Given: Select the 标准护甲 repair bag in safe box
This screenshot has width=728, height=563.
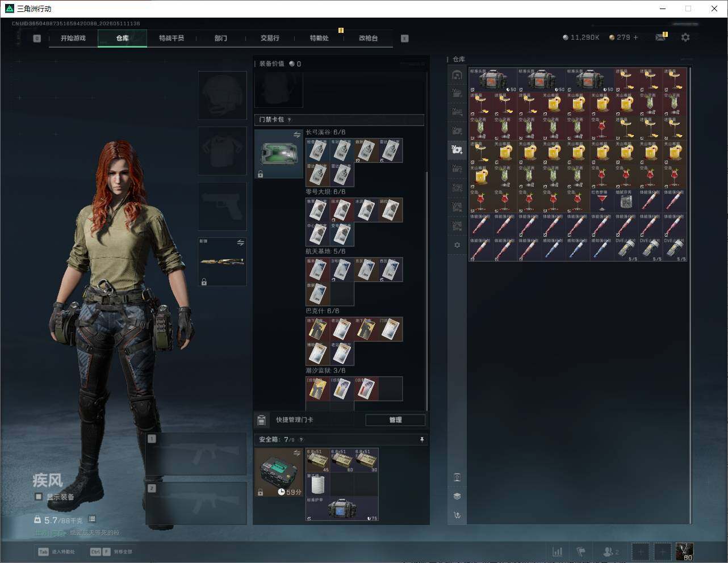Looking at the screenshot, I should pyautogui.click(x=342, y=509).
